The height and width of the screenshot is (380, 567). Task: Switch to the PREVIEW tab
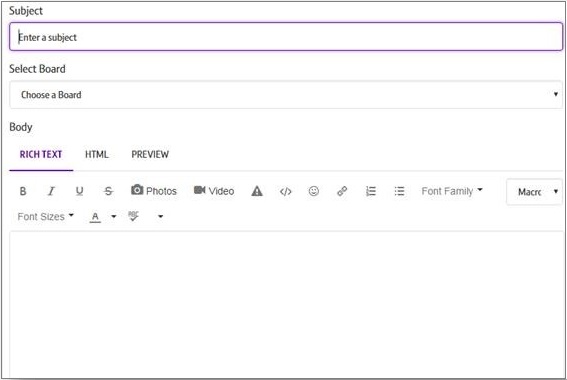tap(150, 154)
